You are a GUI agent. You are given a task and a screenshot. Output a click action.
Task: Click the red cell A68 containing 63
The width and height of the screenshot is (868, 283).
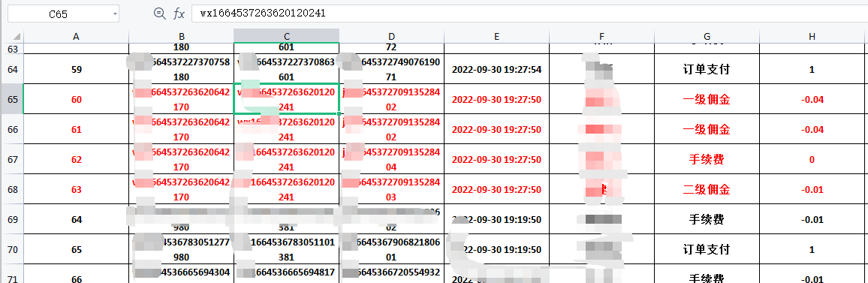[x=77, y=189]
